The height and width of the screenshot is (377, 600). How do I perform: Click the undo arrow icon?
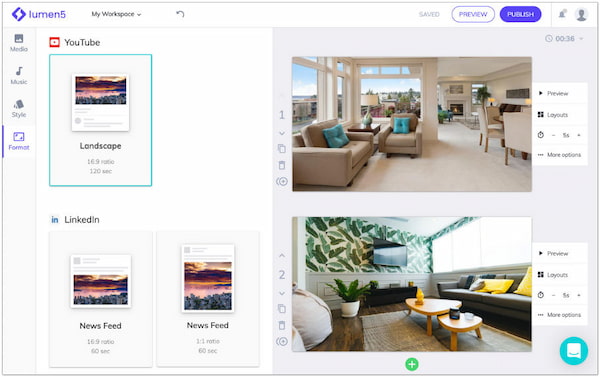(180, 14)
